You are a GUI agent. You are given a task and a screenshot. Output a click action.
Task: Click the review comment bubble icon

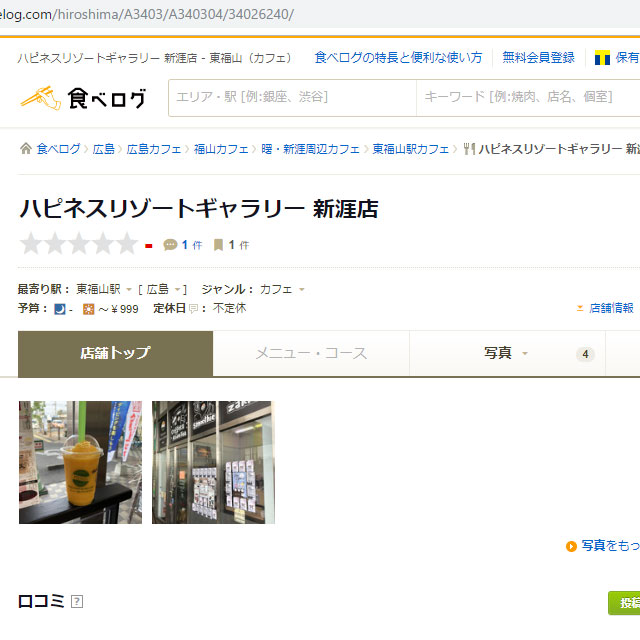point(170,245)
